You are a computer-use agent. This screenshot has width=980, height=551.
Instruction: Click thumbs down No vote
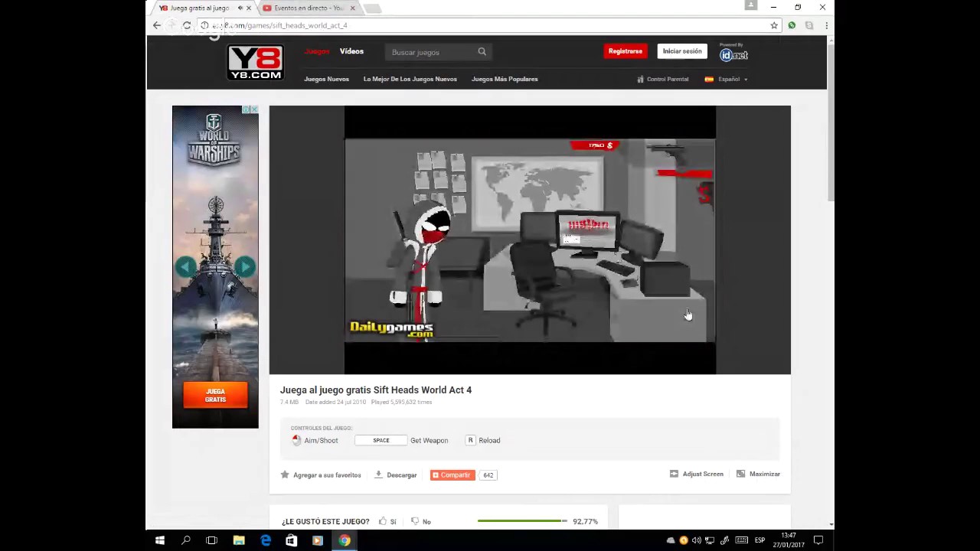tap(420, 521)
